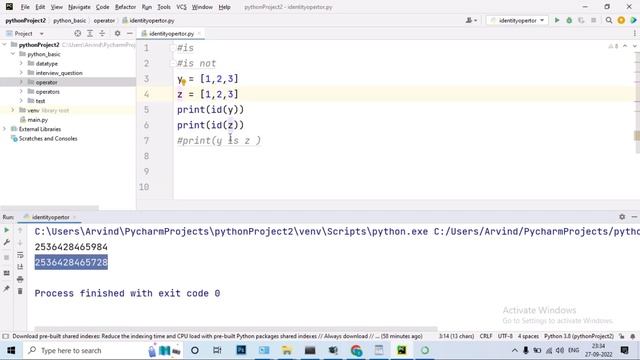Open Refactor menu

[x=125, y=7]
